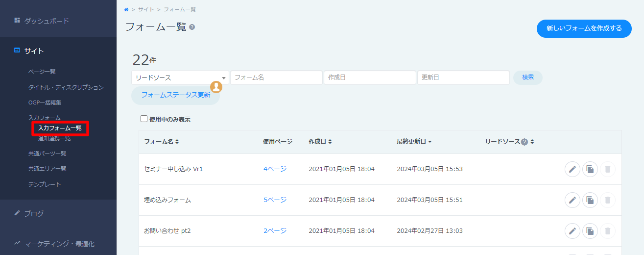The width and height of the screenshot is (644, 255).
Task: Click セミナー申し込み Vr1 form name
Action: coord(173,169)
